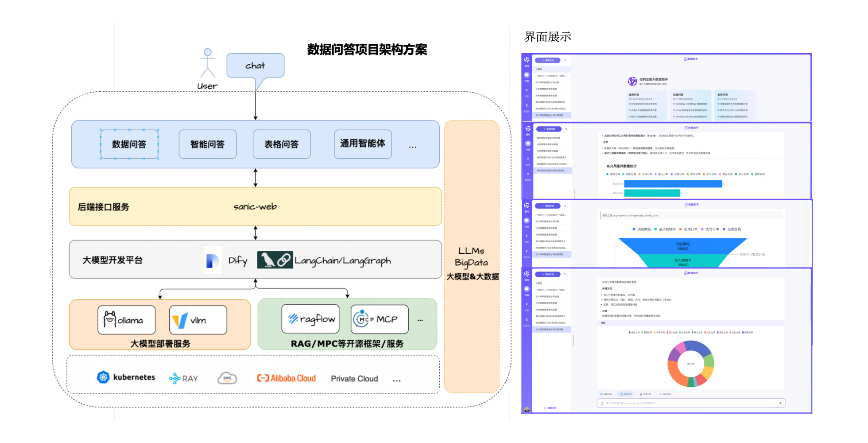
Task: Toggle the 表格问答 chip under the donut chart
Action: (x=646, y=394)
